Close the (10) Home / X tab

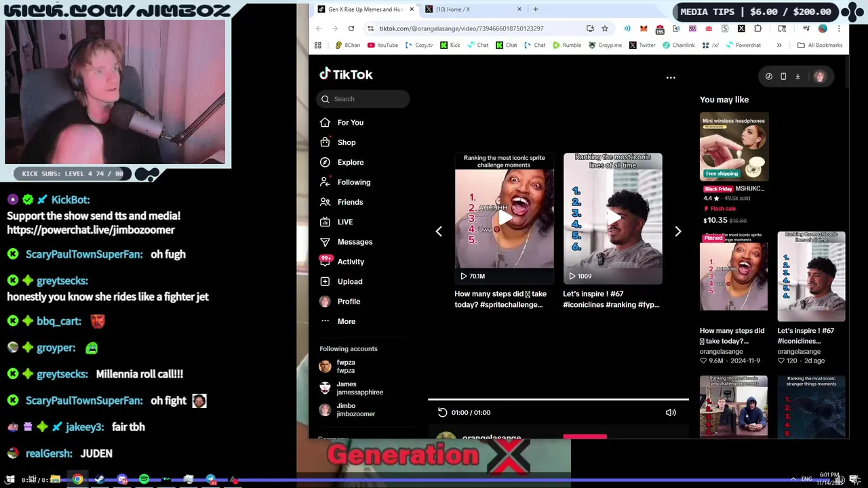click(520, 9)
